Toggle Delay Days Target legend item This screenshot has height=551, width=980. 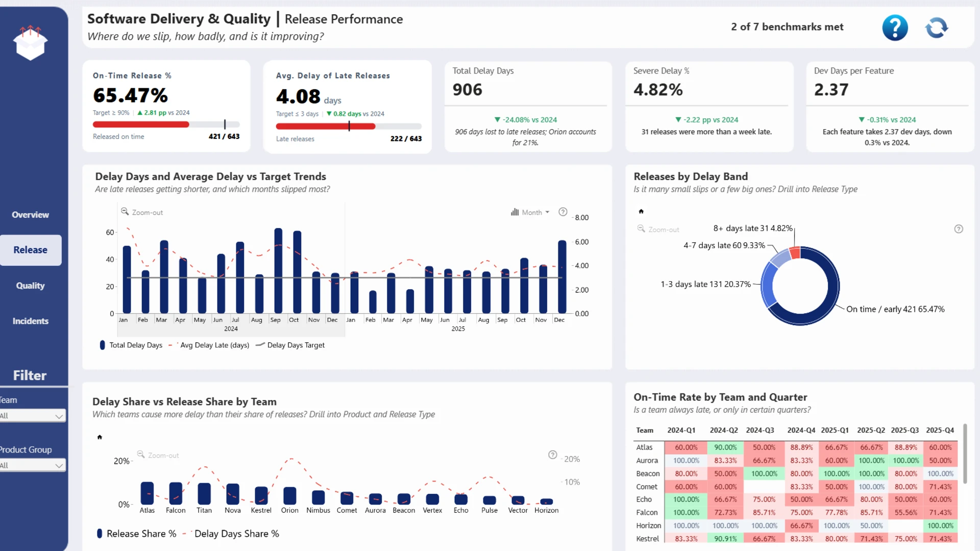(x=290, y=345)
